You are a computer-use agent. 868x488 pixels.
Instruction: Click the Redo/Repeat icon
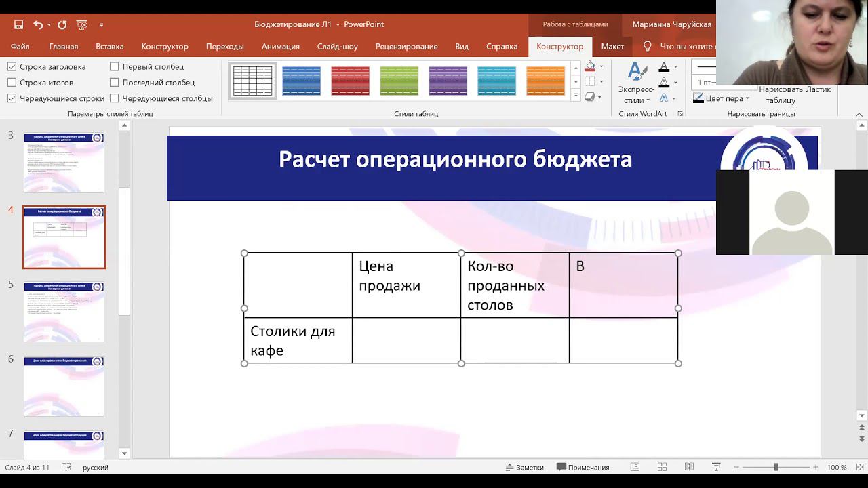click(62, 24)
